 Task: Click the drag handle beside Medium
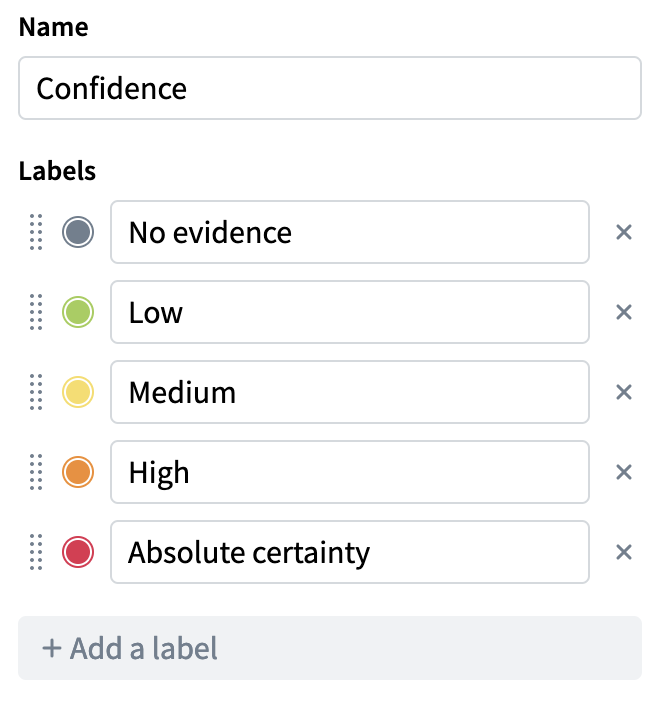[36, 392]
